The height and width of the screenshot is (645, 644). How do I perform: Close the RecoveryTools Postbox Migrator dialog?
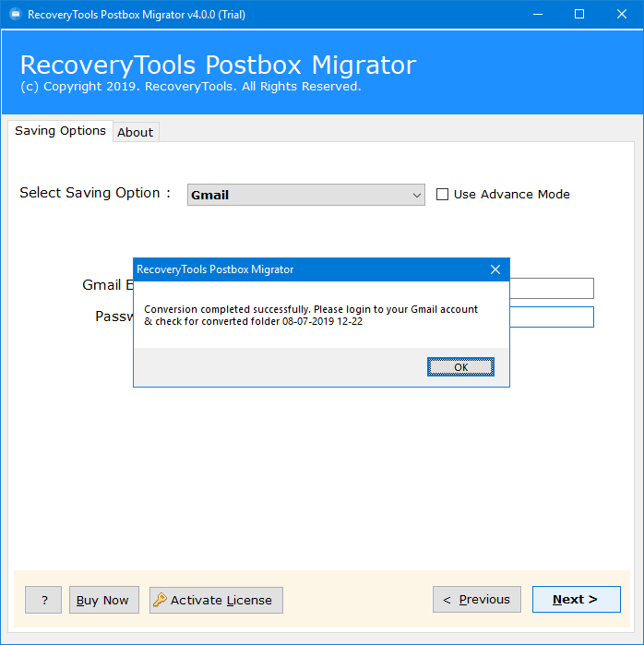(495, 269)
